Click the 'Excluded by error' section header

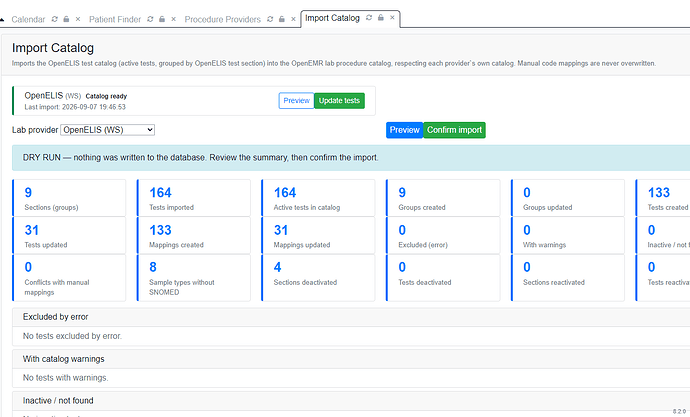pos(351,317)
